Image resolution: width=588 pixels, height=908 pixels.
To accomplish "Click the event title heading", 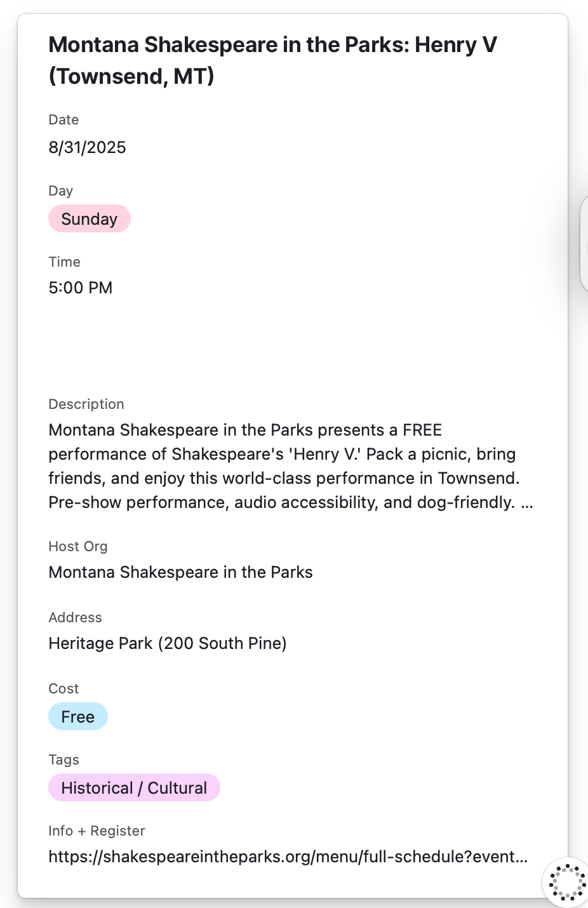I will point(273,60).
